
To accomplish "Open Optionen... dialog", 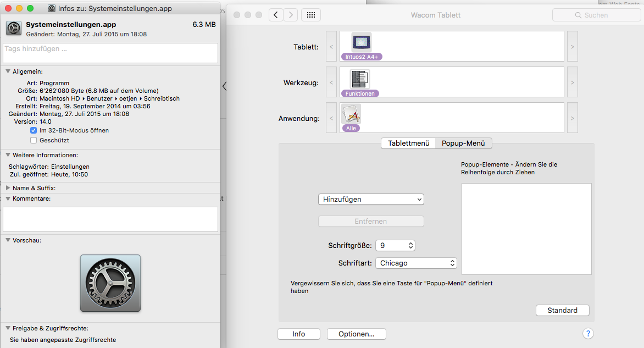I will point(357,334).
